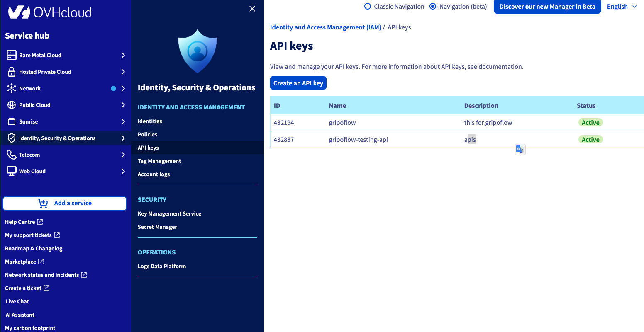644x332 pixels.
Task: Open Key Management Service
Action: [x=169, y=213]
